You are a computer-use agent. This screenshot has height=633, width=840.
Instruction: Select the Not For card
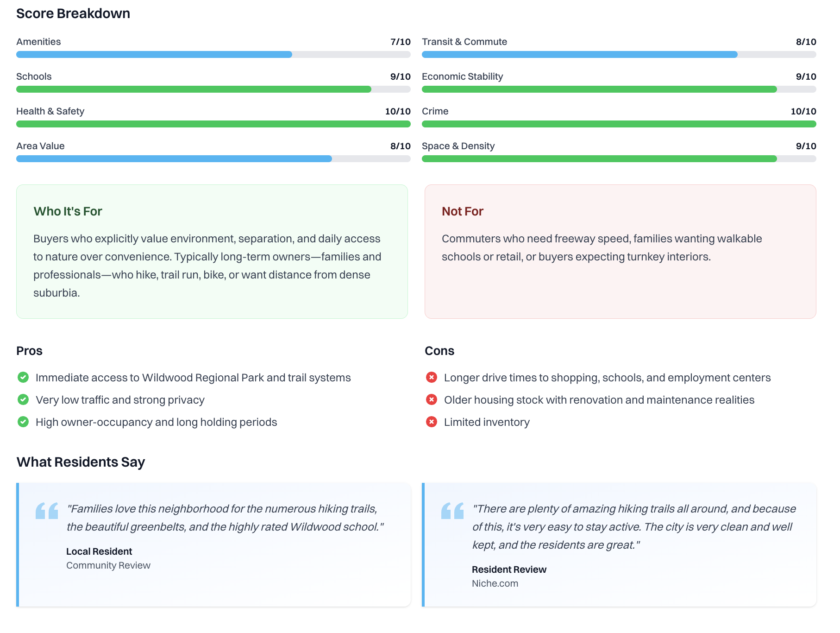(x=620, y=252)
